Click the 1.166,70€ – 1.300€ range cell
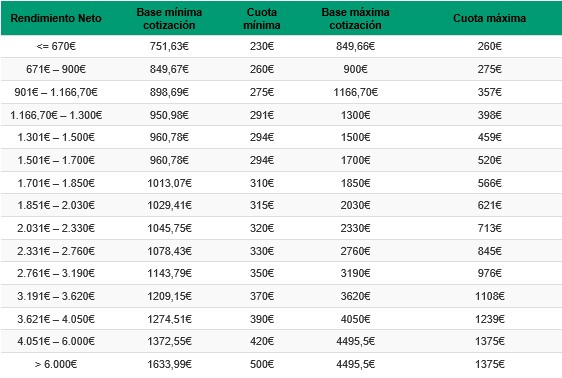 (56, 115)
